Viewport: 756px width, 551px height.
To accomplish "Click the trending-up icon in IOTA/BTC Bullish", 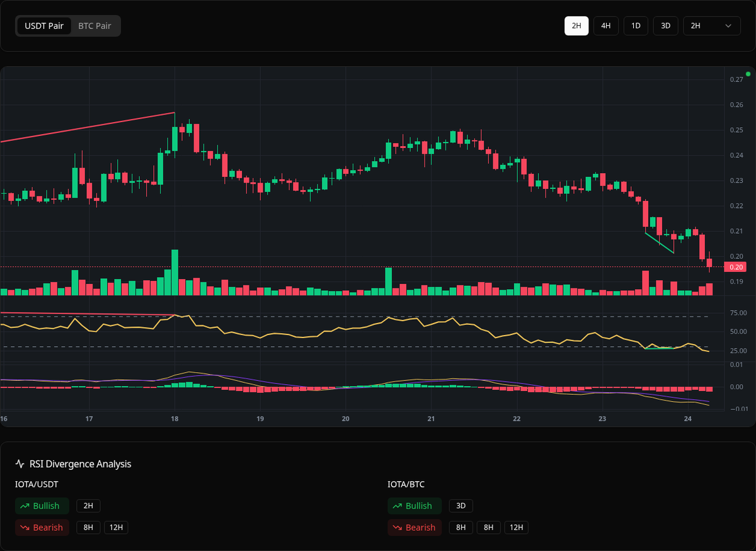I will click(x=398, y=506).
